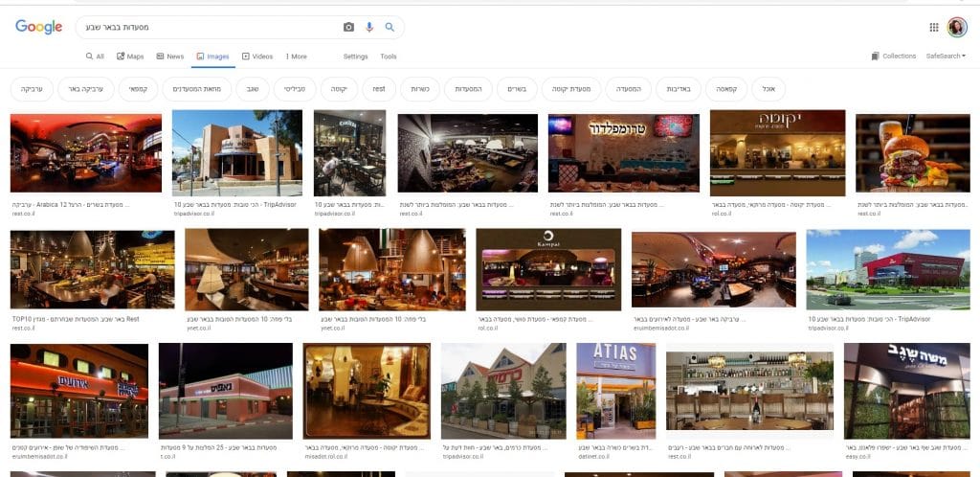Image resolution: width=980 pixels, height=477 pixels.
Task: Show the Tools filter options
Action: click(x=388, y=57)
